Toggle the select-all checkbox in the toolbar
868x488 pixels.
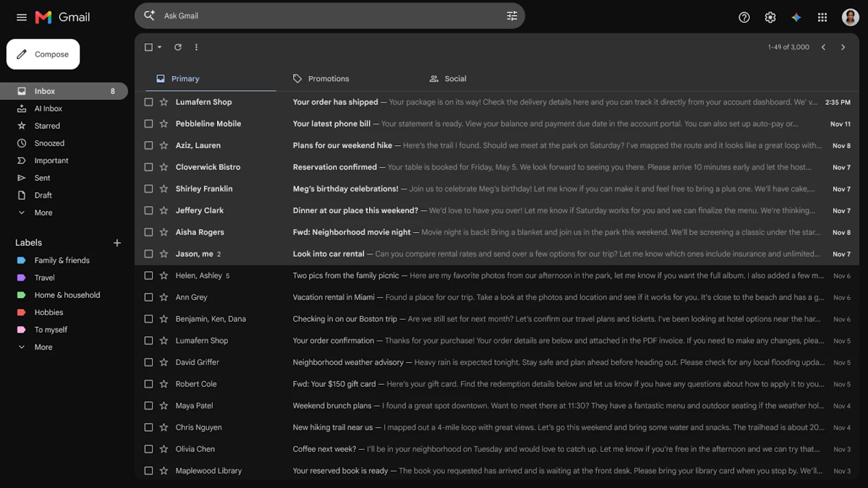click(148, 47)
